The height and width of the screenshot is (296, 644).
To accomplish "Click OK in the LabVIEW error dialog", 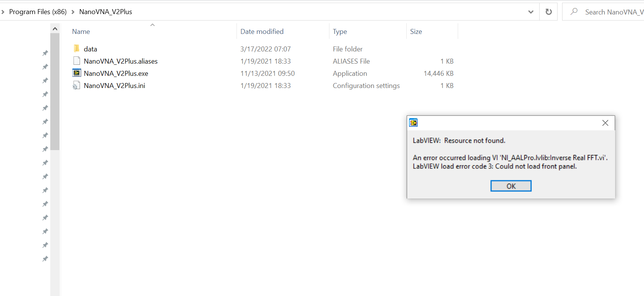I will tap(511, 186).
